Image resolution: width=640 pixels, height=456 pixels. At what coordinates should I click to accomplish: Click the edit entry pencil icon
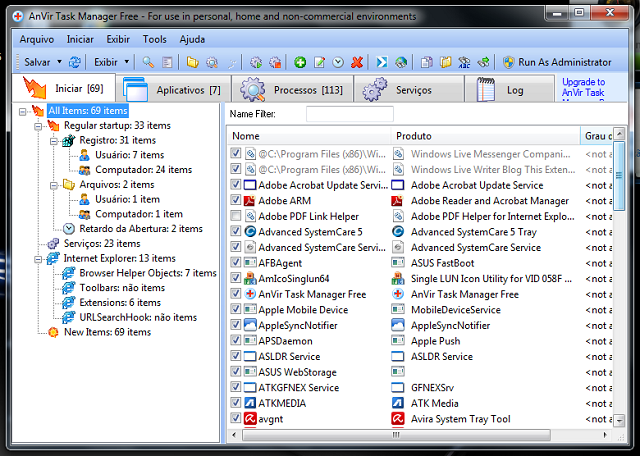[319, 62]
